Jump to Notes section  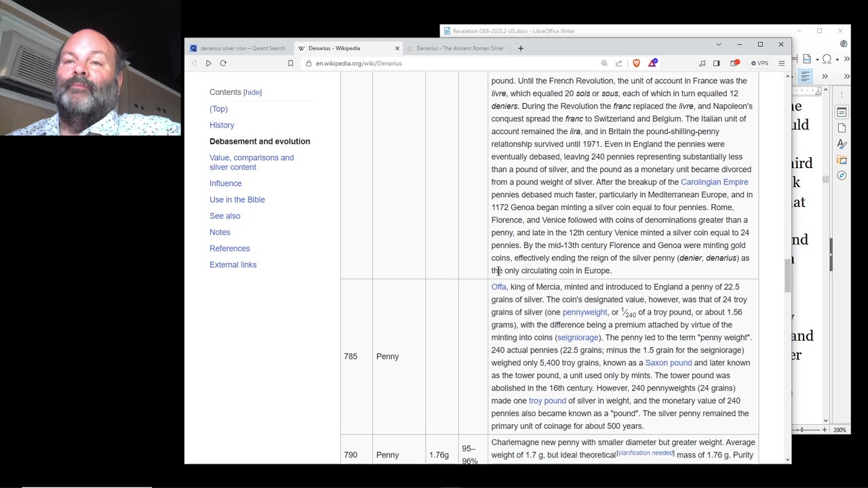pos(220,232)
